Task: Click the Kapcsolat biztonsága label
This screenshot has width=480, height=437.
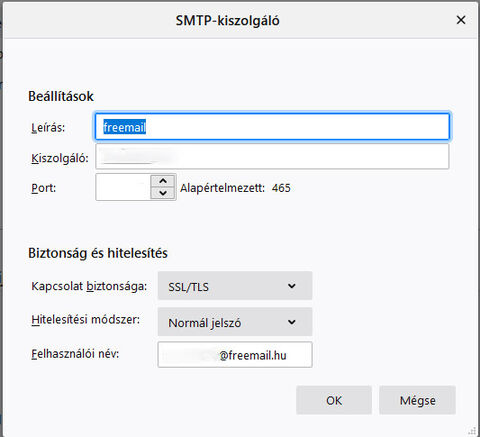Action: pyautogui.click(x=89, y=286)
